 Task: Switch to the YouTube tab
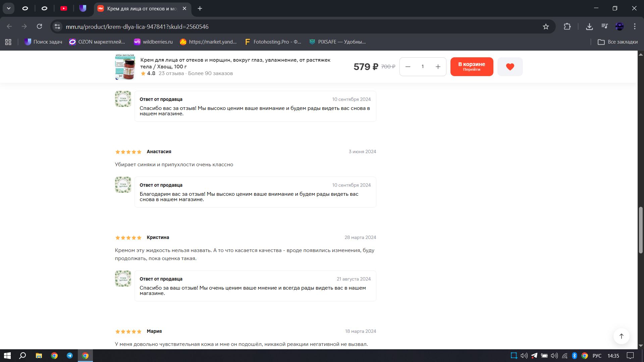point(64,8)
